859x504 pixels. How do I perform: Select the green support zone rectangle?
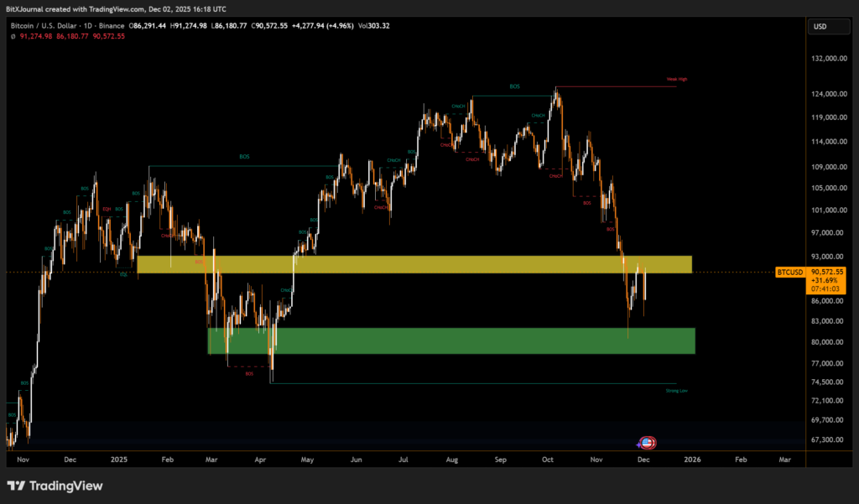[451, 340]
